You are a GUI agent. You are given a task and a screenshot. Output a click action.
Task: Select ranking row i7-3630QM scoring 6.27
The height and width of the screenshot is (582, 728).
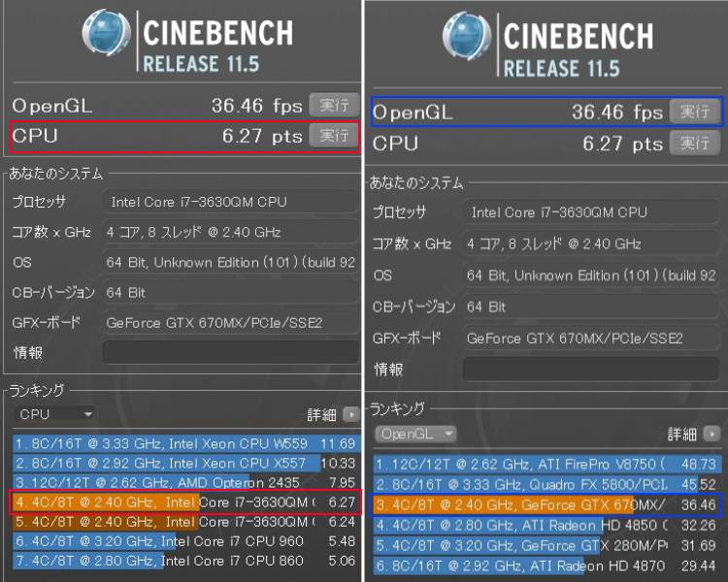click(x=186, y=502)
